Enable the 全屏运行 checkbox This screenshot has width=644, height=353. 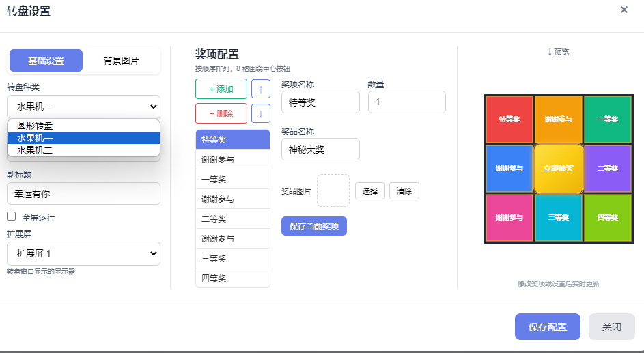coord(12,216)
